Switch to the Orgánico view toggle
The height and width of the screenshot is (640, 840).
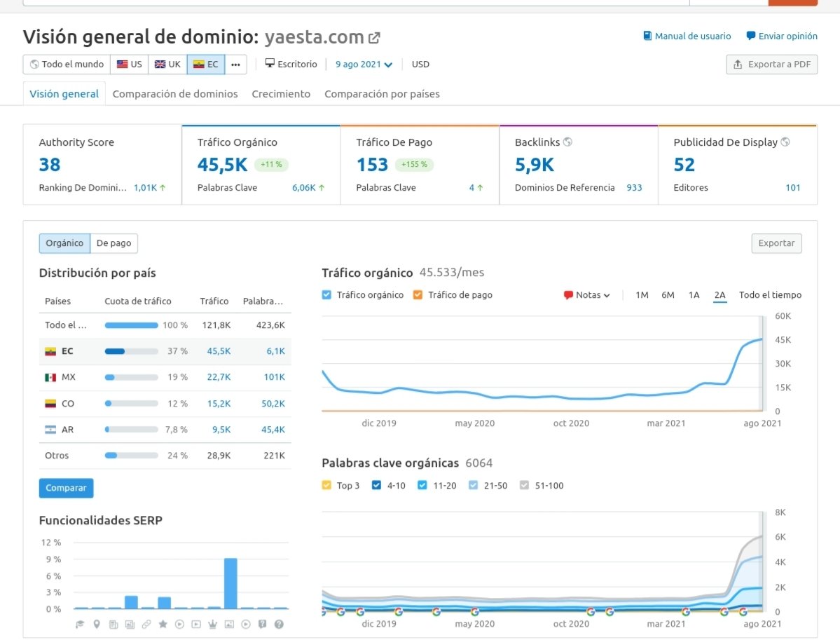pos(64,243)
